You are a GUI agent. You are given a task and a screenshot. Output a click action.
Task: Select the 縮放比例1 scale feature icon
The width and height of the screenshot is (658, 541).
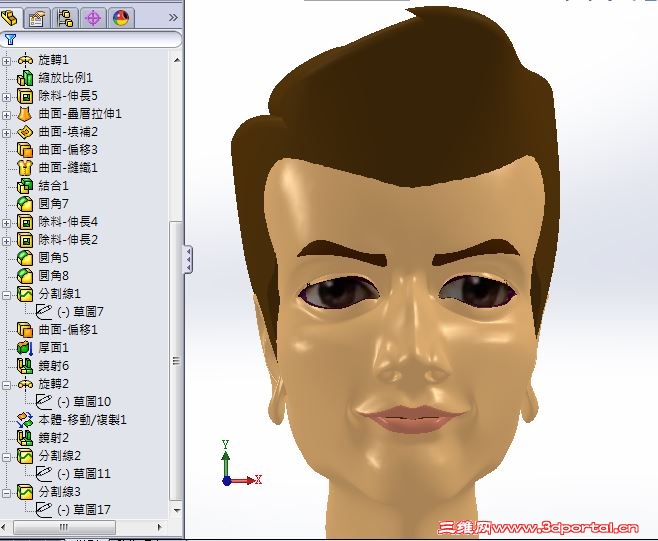(x=25, y=78)
